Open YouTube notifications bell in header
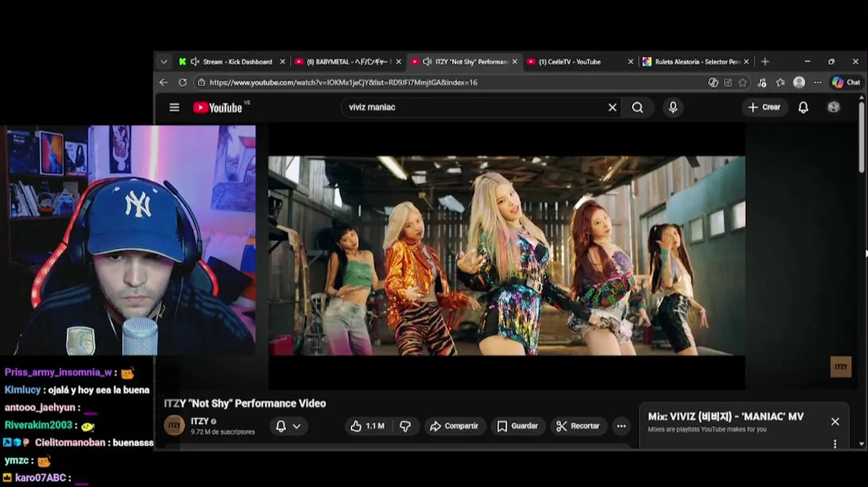 (803, 108)
